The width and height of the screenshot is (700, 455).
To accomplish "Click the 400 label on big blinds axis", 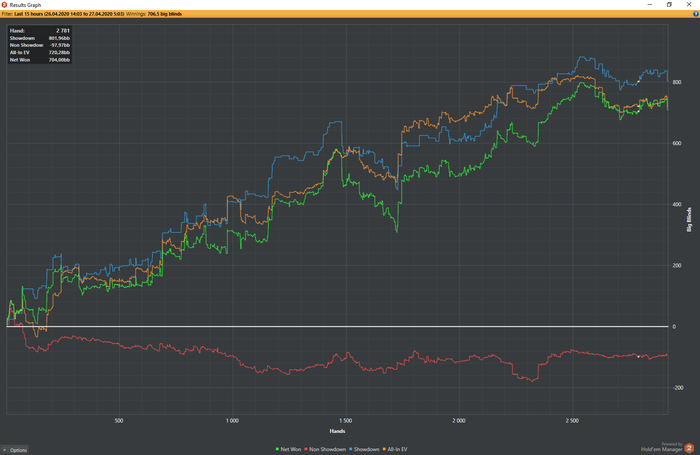I will (677, 205).
